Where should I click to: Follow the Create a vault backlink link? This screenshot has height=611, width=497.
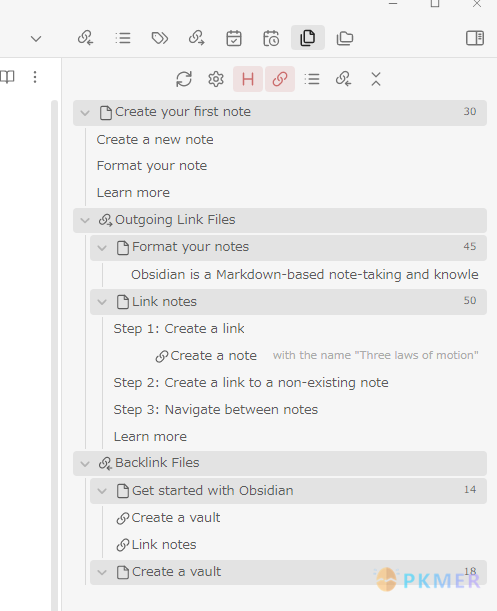point(176,517)
